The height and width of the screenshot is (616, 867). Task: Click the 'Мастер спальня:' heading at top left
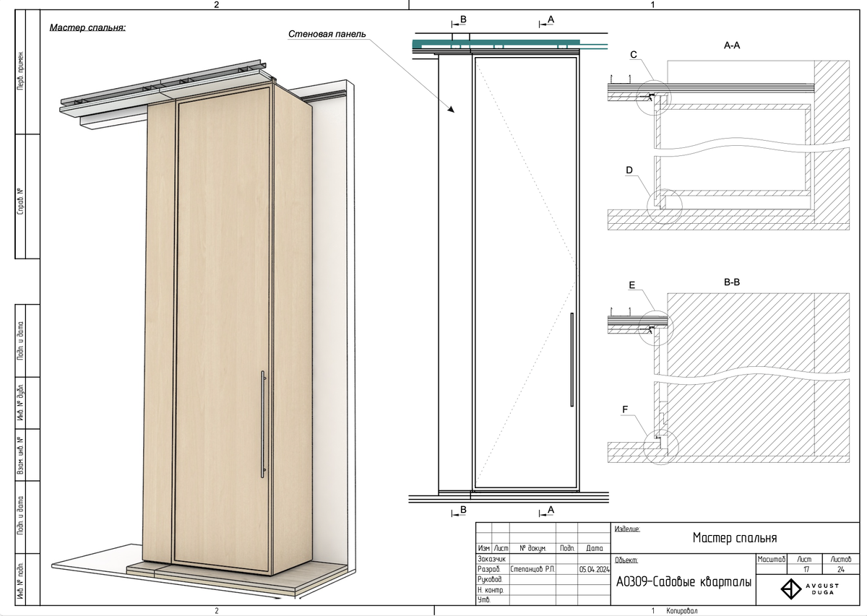[87, 28]
